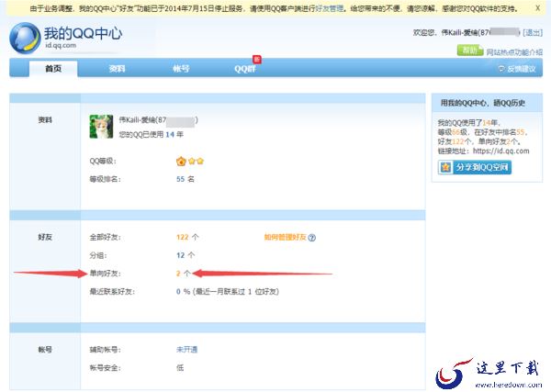Click the star icon on share button

[446, 167]
